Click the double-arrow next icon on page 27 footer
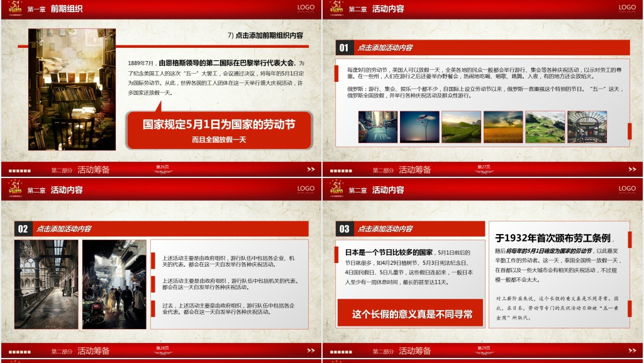This screenshot has height=363, width=644. tap(632, 169)
